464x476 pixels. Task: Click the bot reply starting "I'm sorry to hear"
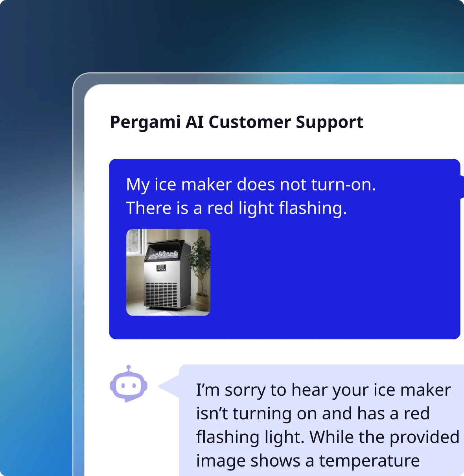pyautogui.click(x=327, y=425)
